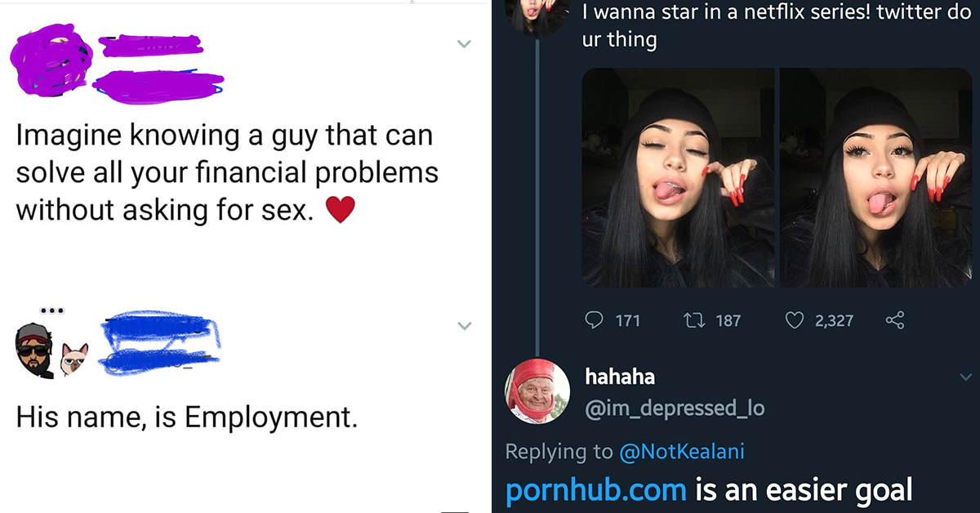
Task: Click the reply icon showing 171
Action: coord(595,320)
